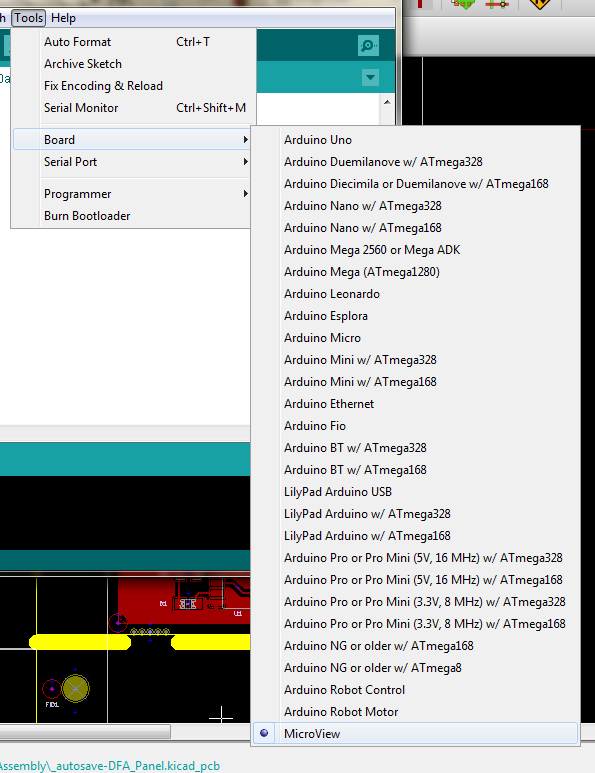Open the Tools menu

[x=29, y=18]
